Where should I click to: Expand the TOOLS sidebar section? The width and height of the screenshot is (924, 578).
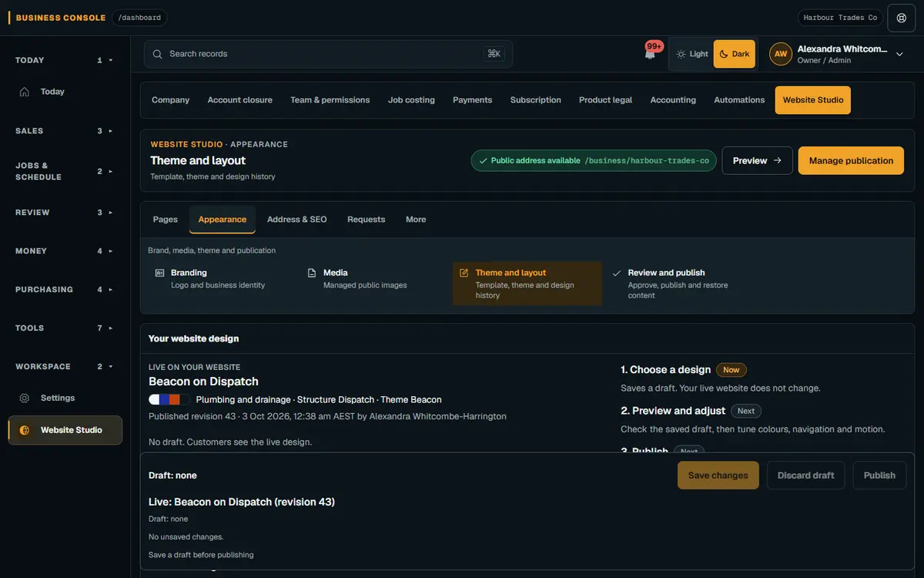(x=65, y=328)
